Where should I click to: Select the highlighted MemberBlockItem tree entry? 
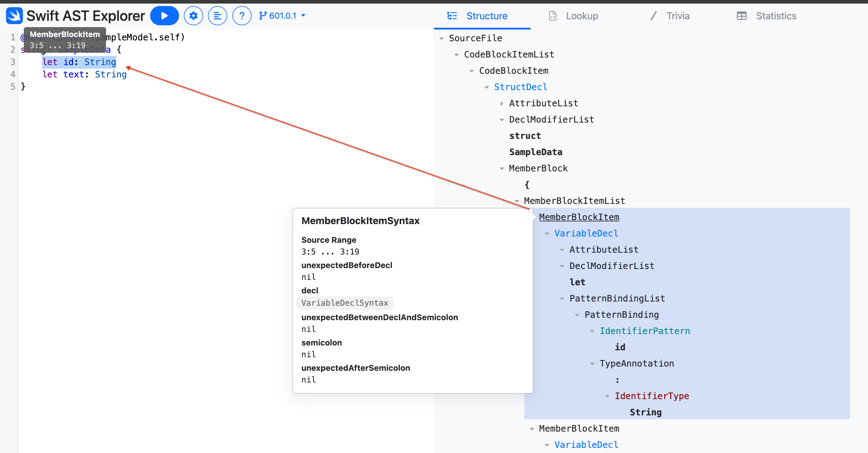tap(579, 217)
